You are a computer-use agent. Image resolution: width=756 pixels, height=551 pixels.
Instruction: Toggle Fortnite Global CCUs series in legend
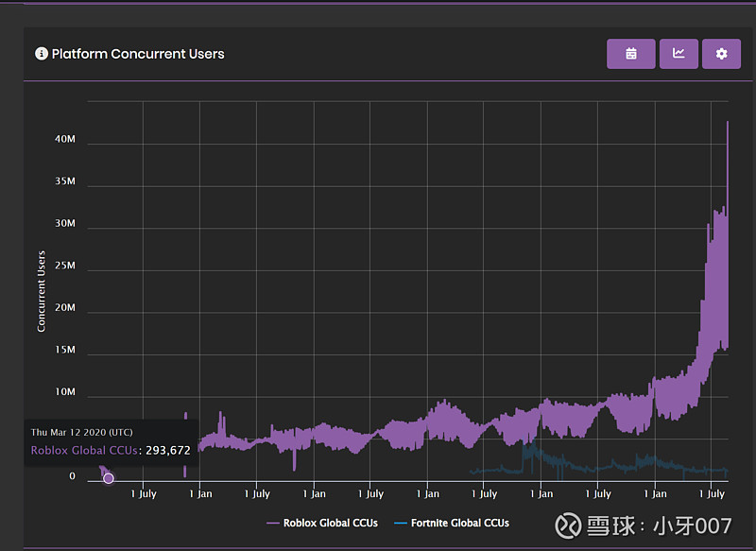click(459, 523)
